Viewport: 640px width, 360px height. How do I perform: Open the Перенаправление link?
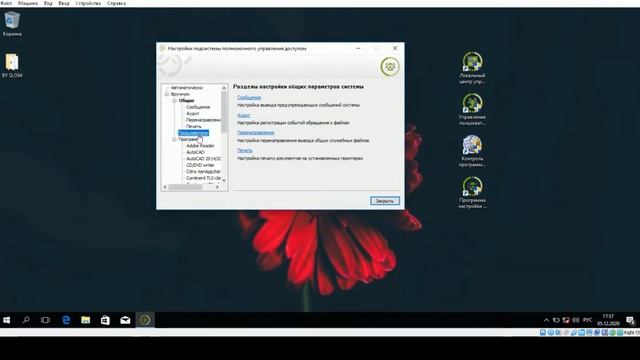256,133
